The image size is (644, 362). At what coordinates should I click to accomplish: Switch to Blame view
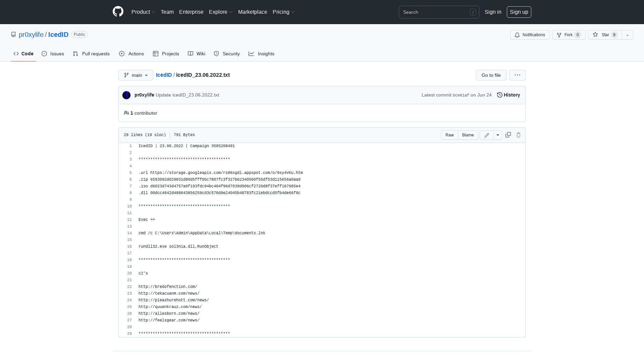(x=468, y=135)
